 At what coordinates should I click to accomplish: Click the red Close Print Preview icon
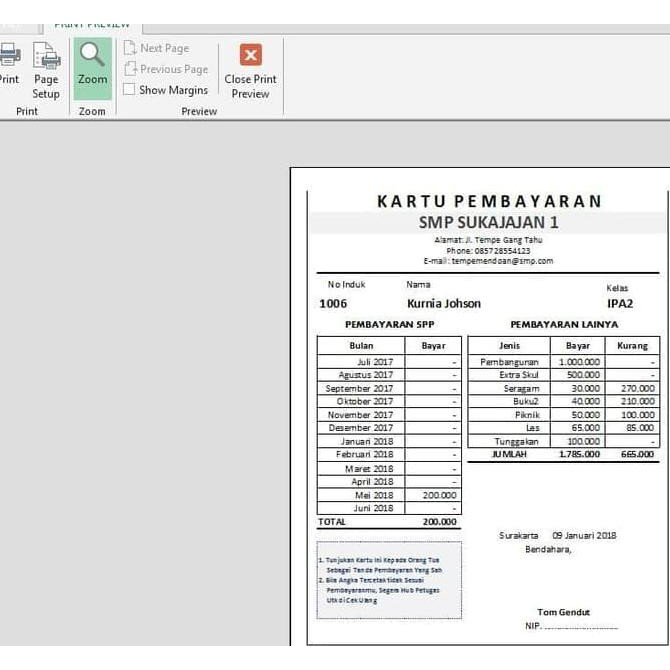tap(251, 55)
